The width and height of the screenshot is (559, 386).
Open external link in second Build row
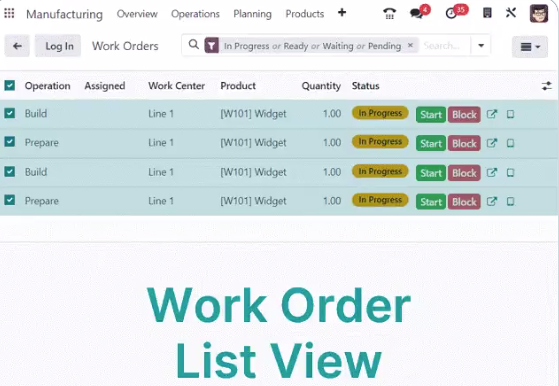coord(492,173)
